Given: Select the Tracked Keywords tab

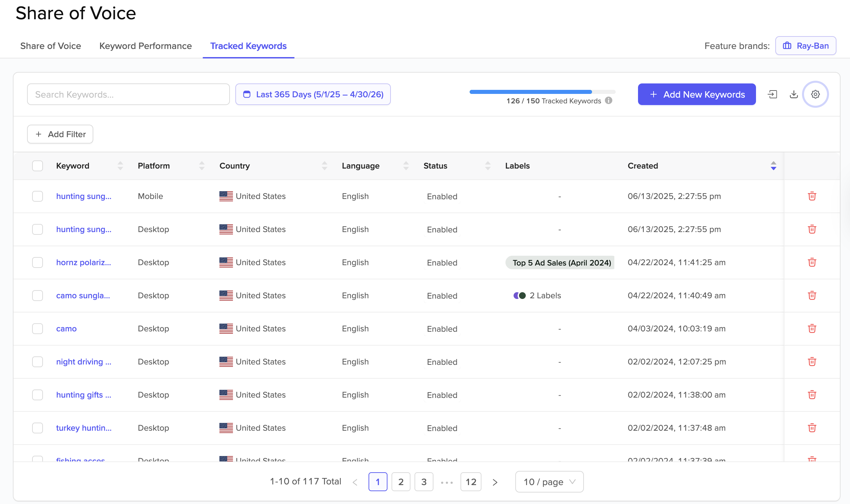Looking at the screenshot, I should pyautogui.click(x=249, y=46).
